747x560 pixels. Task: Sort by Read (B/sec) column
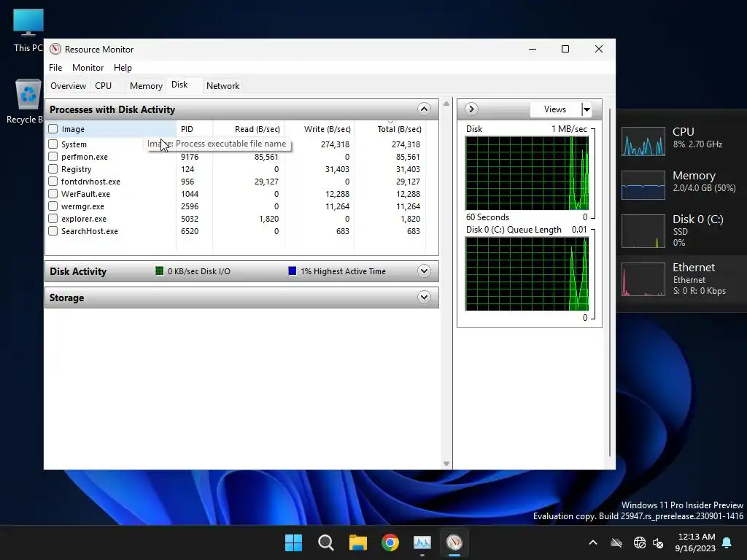(248, 129)
